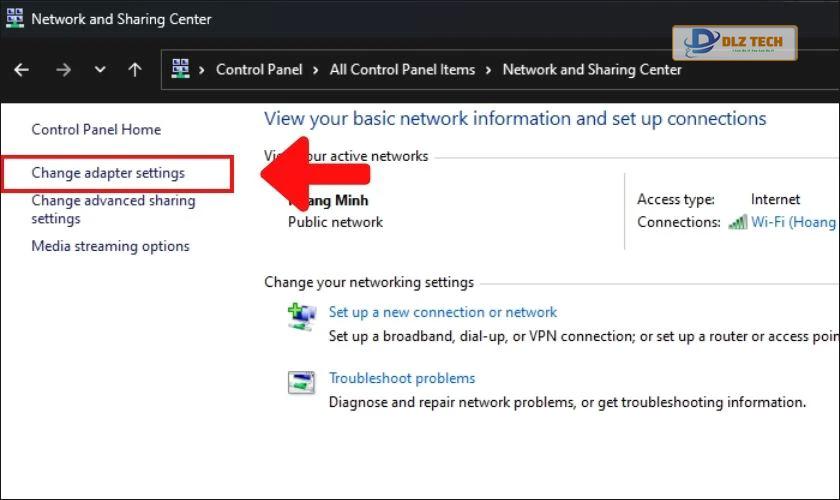Screen dimensions: 840x500
Task: Open Change adapter settings
Action: pyautogui.click(x=108, y=173)
